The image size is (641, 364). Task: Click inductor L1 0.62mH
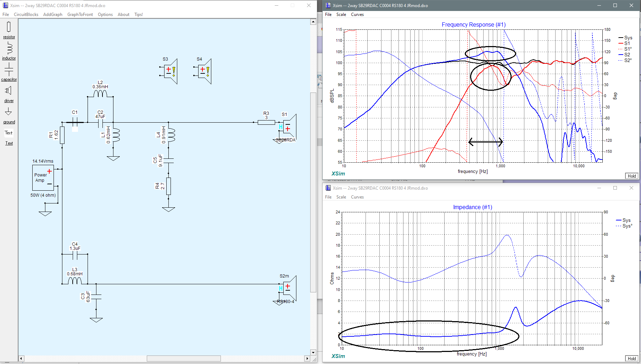116,135
